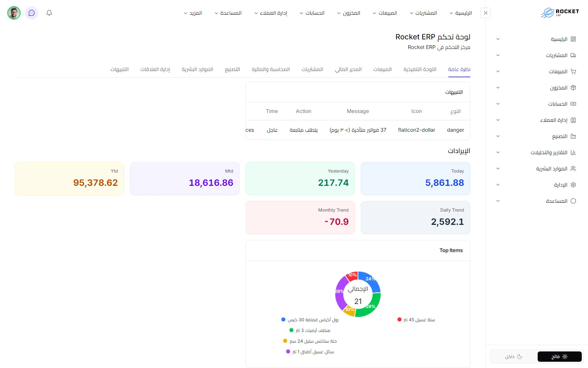Click the يتطلب متابعة action cell
The width and height of the screenshot is (588, 368).
click(x=304, y=130)
